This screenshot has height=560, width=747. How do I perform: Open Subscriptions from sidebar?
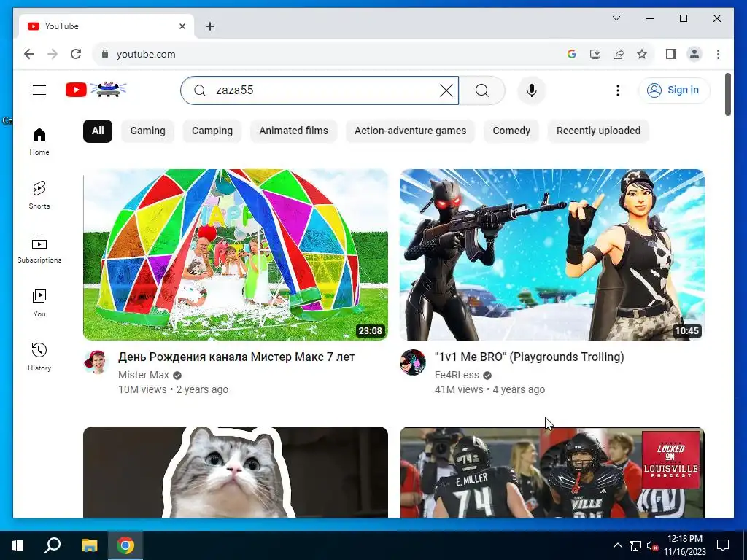(x=39, y=249)
